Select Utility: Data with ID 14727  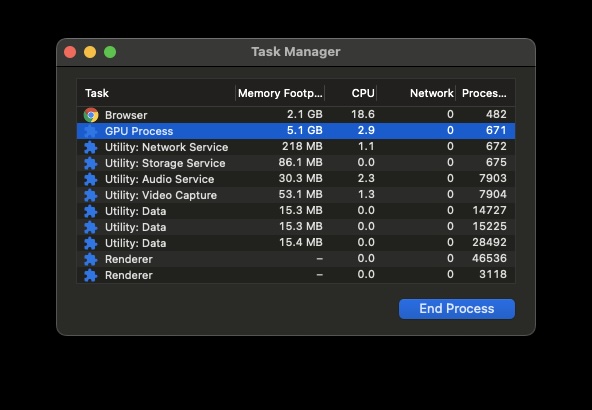[x=296, y=211]
